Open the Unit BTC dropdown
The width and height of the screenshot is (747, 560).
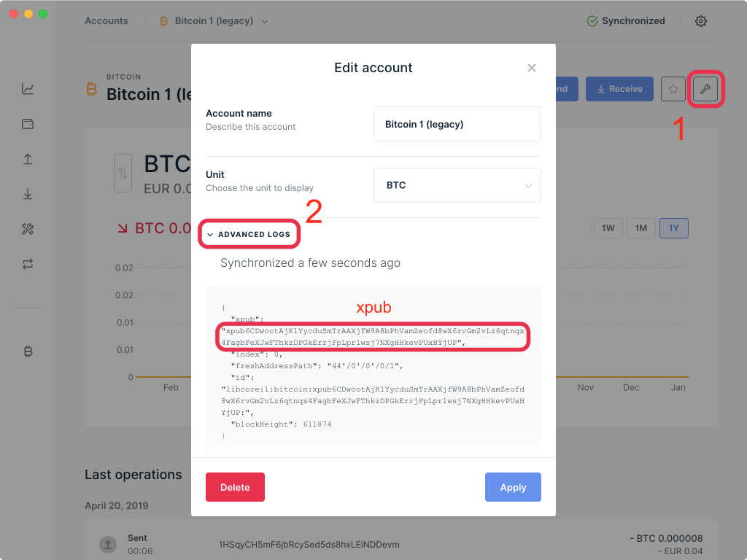point(457,185)
